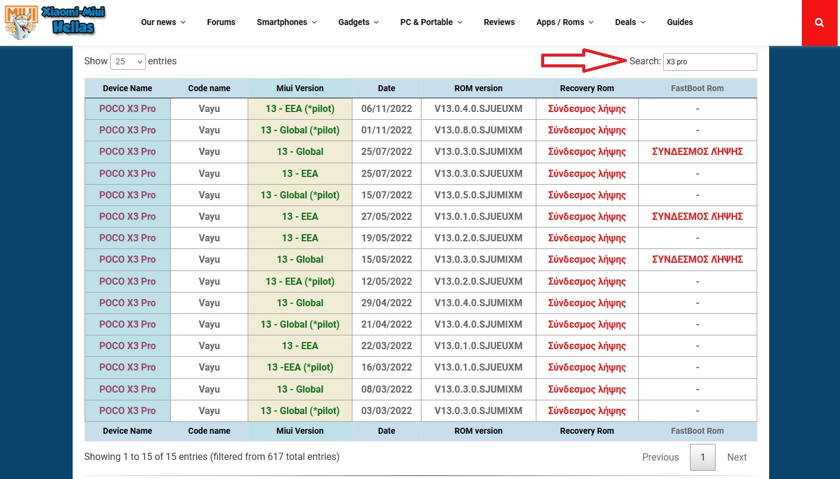The width and height of the screenshot is (840, 479).
Task: Select ROM version V13.0.8.0.SJUMIXM cell
Action: 478,130
